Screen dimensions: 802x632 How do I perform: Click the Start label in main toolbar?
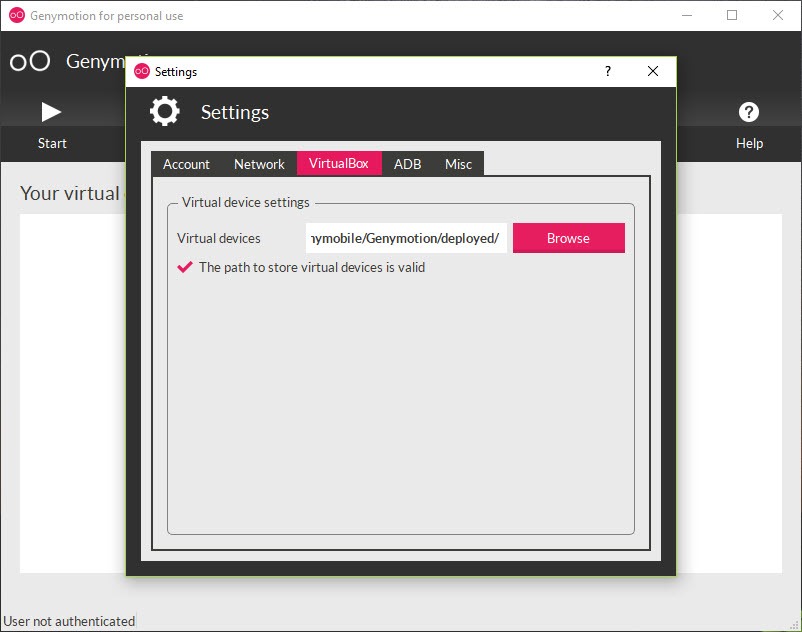52,143
